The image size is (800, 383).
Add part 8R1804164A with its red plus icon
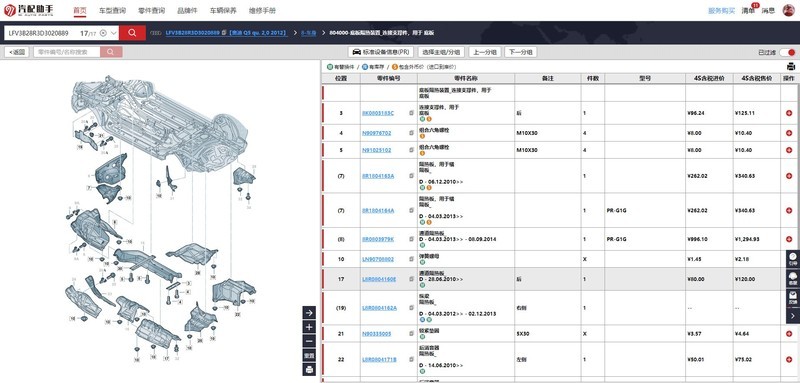[789, 210]
